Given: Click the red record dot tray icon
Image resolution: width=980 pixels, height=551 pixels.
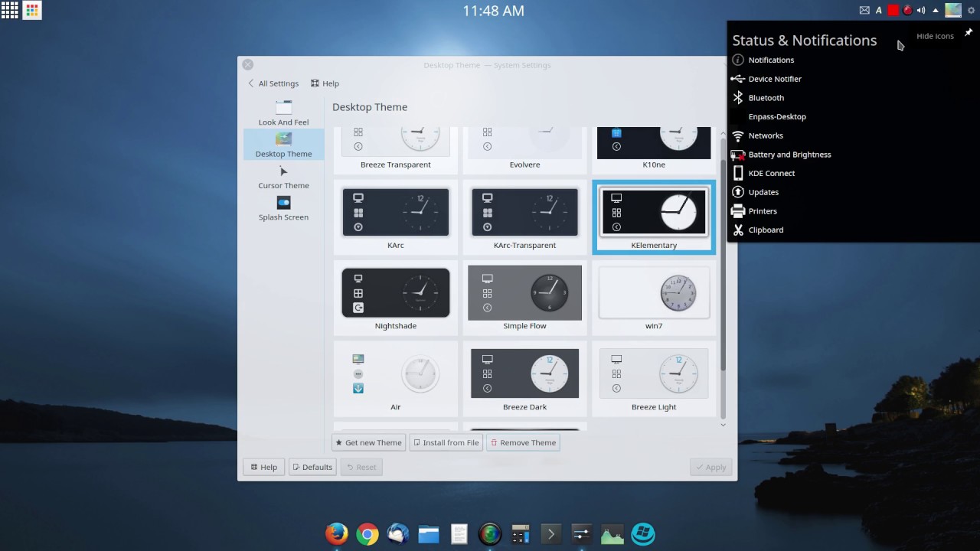Looking at the screenshot, I should click(907, 11).
